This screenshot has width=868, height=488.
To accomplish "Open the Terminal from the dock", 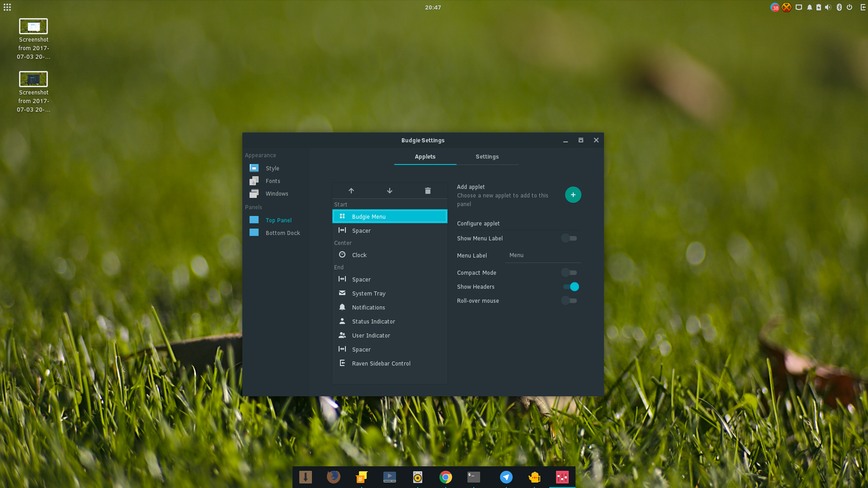I will point(474,477).
